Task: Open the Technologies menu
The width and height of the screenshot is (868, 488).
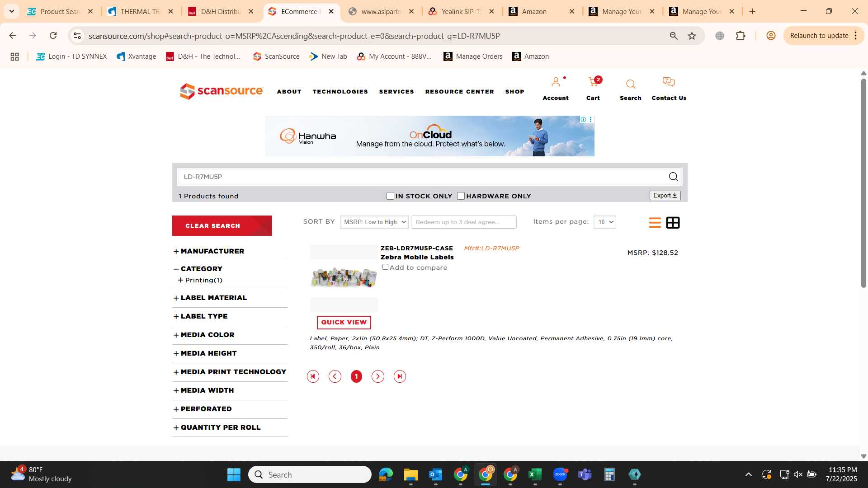Action: [340, 92]
